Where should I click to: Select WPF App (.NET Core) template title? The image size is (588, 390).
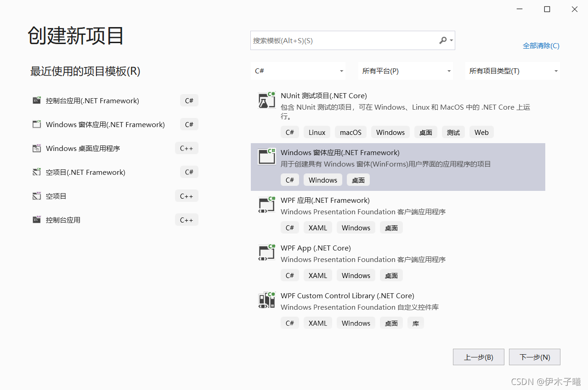pyautogui.click(x=316, y=248)
